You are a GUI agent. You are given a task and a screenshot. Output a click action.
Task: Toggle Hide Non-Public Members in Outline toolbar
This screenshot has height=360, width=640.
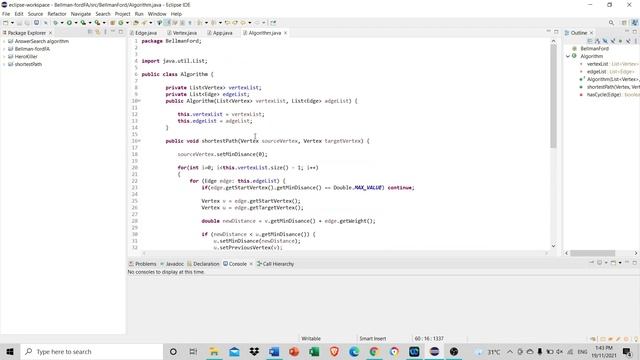[x=620, y=41]
